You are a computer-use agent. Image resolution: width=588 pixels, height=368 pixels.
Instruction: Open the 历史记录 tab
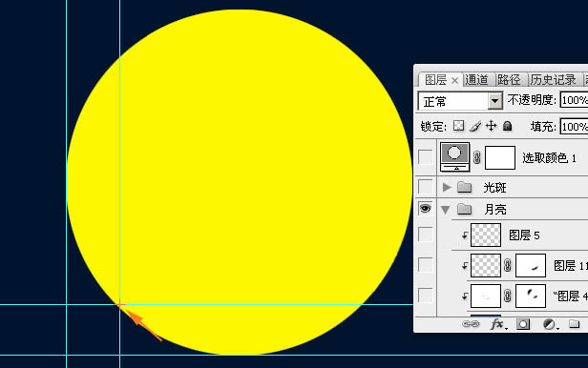(x=553, y=80)
